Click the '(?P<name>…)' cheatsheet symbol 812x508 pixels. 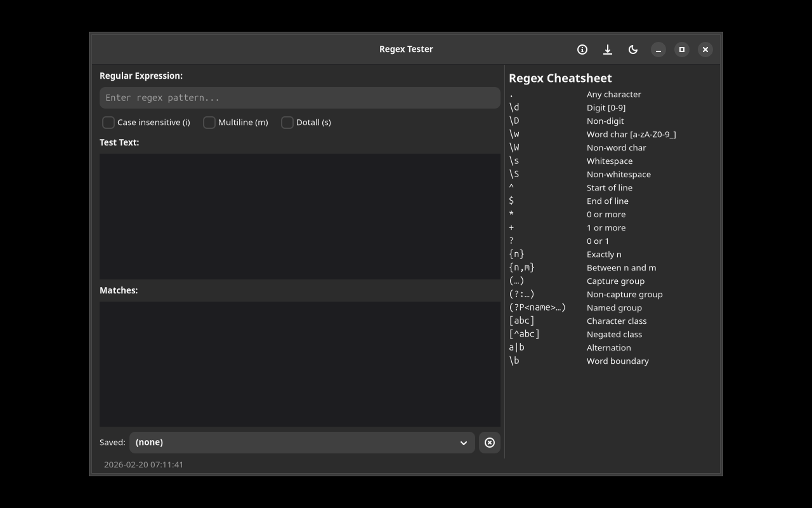(x=537, y=307)
